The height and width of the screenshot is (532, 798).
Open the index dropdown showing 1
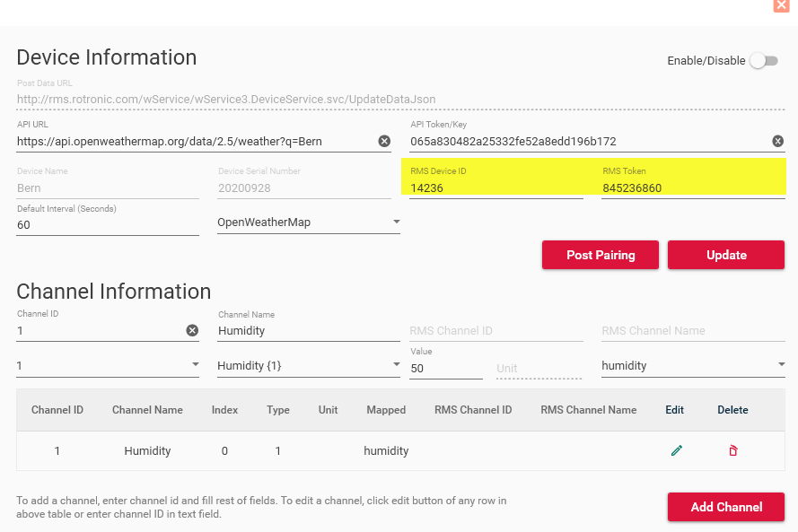(108, 366)
